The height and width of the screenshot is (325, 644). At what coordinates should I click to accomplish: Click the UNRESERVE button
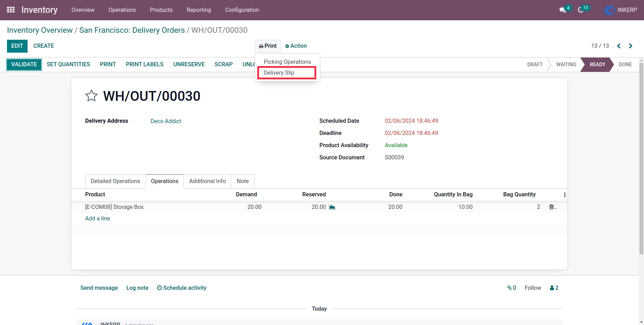[189, 65]
